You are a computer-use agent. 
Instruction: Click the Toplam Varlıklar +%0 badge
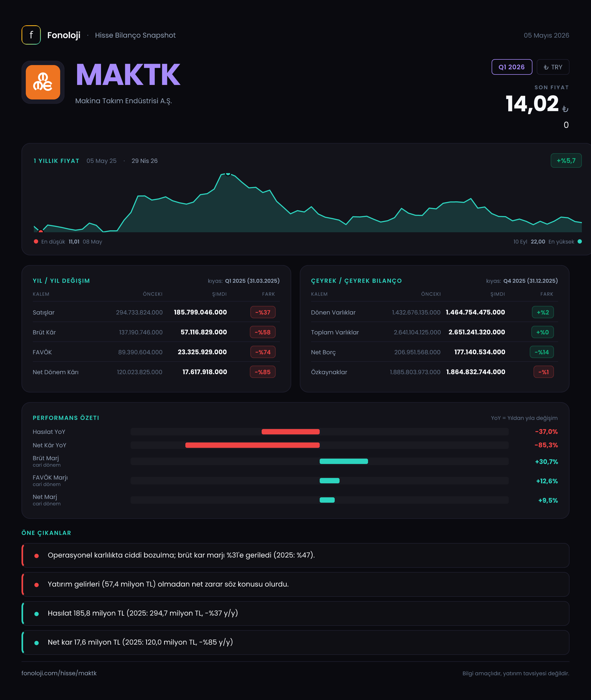[x=542, y=332]
